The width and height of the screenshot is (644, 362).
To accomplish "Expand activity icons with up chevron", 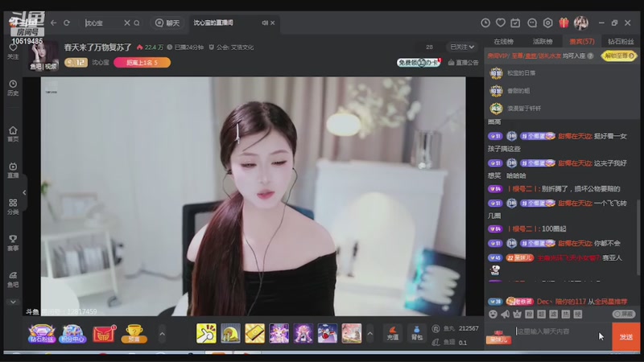I will pos(163,334).
